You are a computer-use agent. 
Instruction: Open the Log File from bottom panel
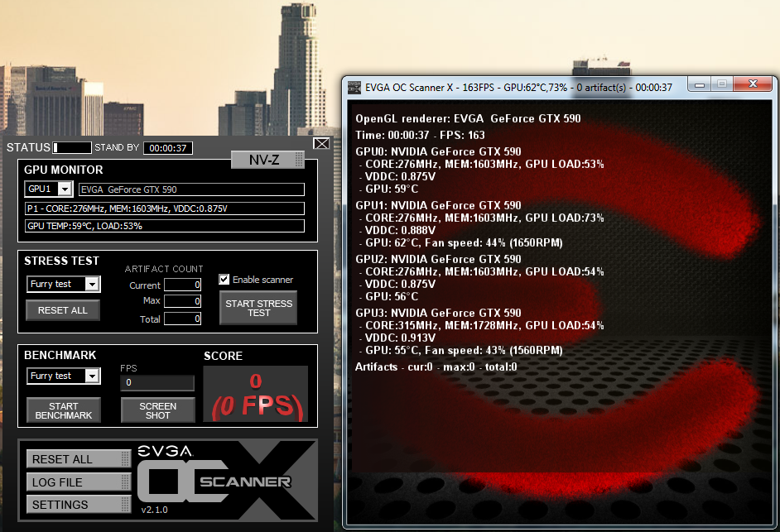[x=79, y=482]
